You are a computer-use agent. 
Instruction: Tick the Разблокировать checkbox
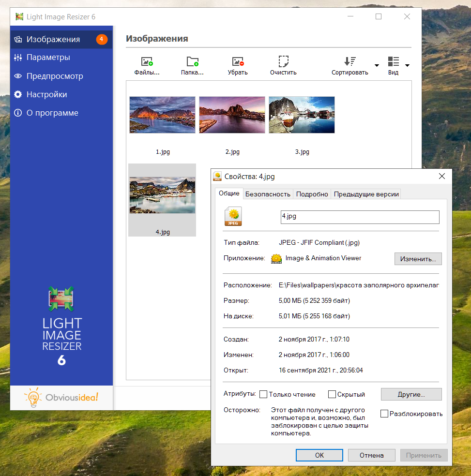coord(384,414)
